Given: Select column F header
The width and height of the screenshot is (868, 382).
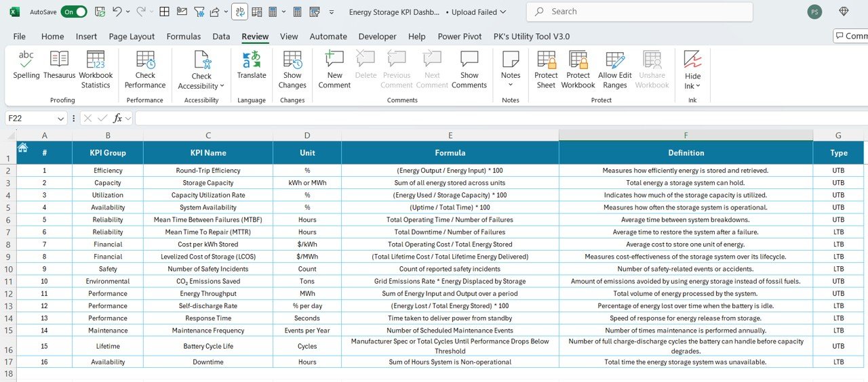Looking at the screenshot, I should pos(686,135).
